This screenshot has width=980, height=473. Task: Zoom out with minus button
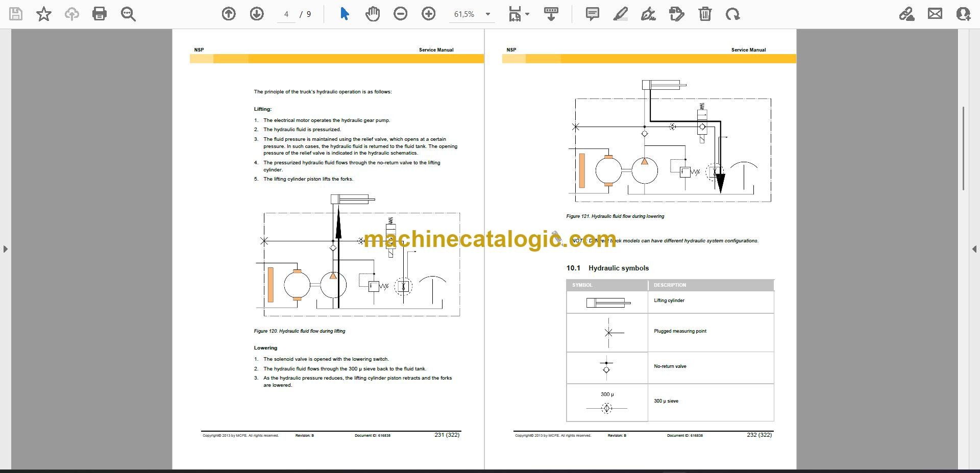coord(401,14)
